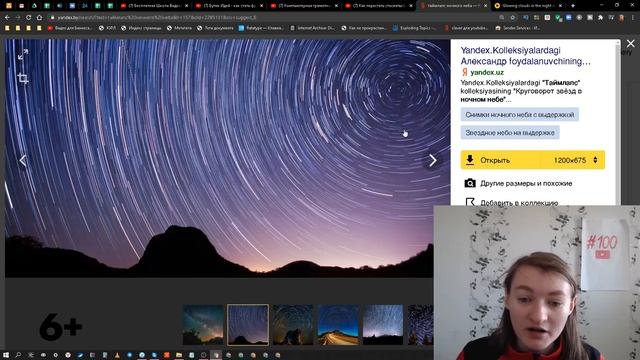Reload the current page
This screenshot has width=640, height=360.
(29, 18)
